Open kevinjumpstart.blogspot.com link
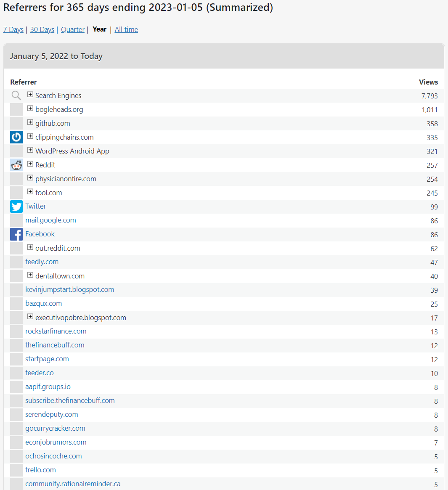The image size is (448, 490). point(70,290)
